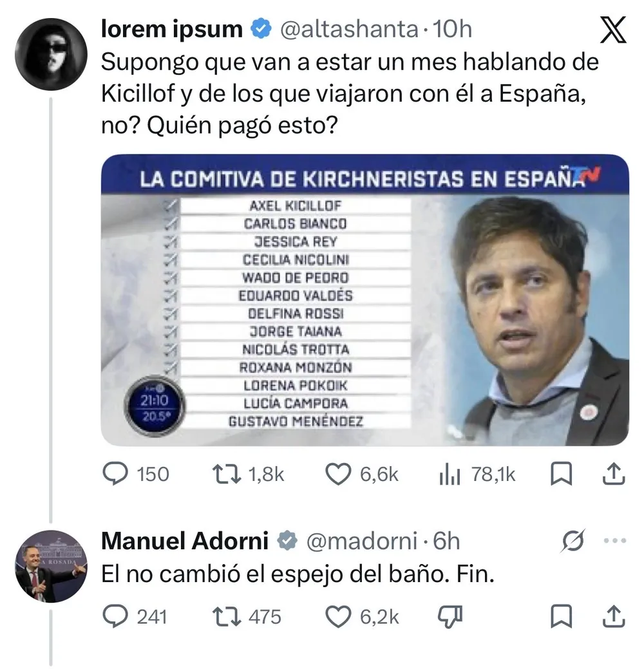Viewport: 644px width, 669px height.
Task: Bookmark lorem ipsum's tweet
Action: tap(562, 475)
